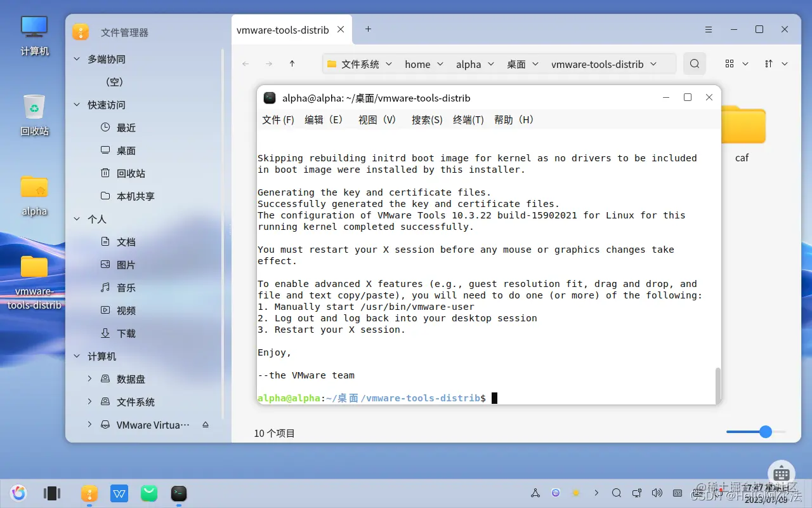Open the 计算机 desktop icon

point(34,35)
